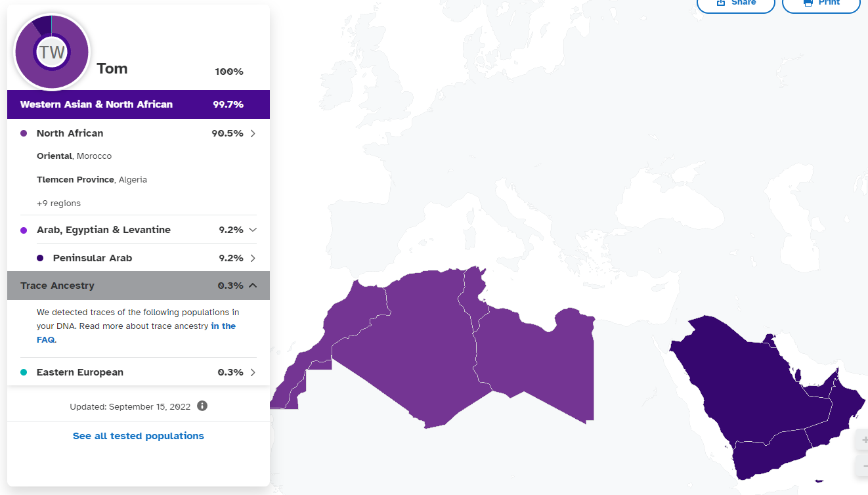Show the +9 regions list

click(x=58, y=204)
